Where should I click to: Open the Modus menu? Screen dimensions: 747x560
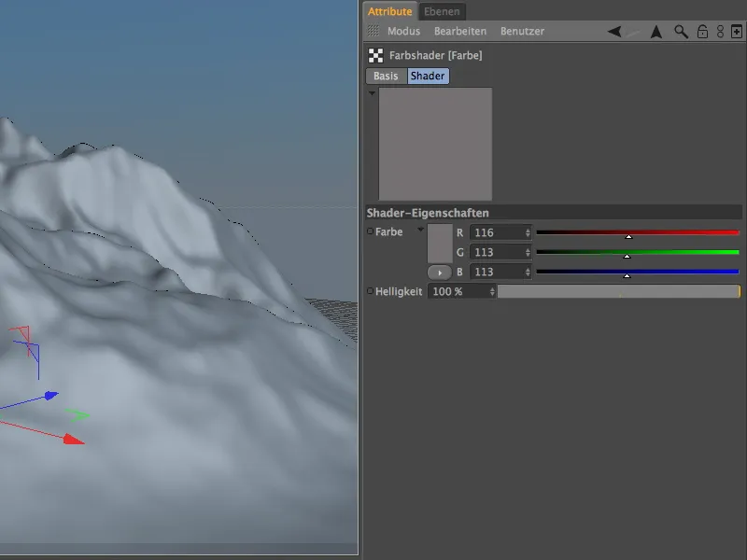[403, 32]
